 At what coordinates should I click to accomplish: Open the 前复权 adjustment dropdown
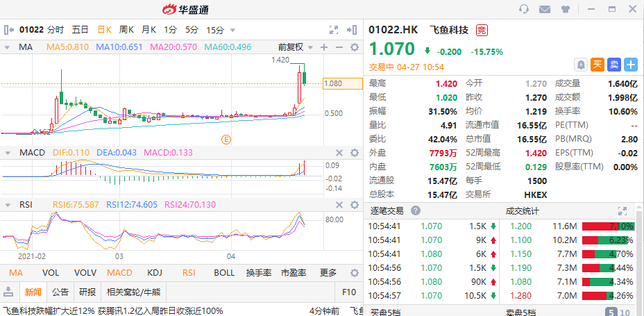294,47
